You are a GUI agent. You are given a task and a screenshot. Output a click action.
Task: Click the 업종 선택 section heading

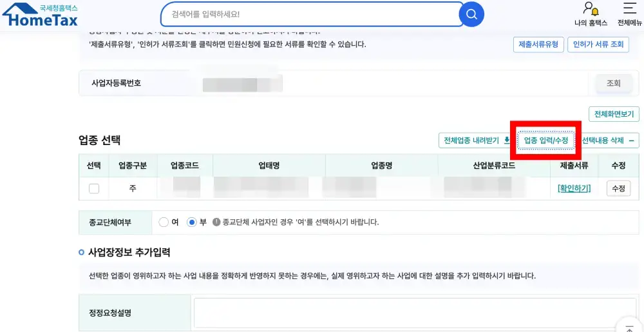(99, 141)
